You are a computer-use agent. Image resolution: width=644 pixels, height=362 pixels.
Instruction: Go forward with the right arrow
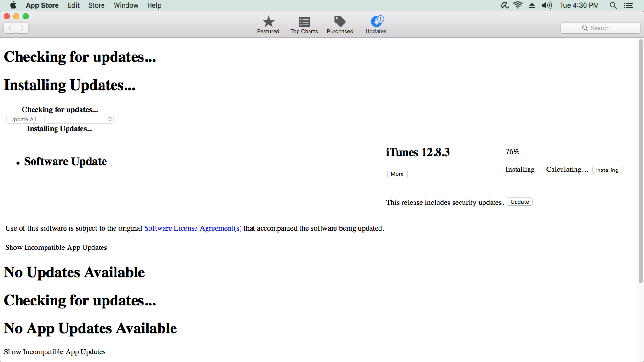coord(23,28)
